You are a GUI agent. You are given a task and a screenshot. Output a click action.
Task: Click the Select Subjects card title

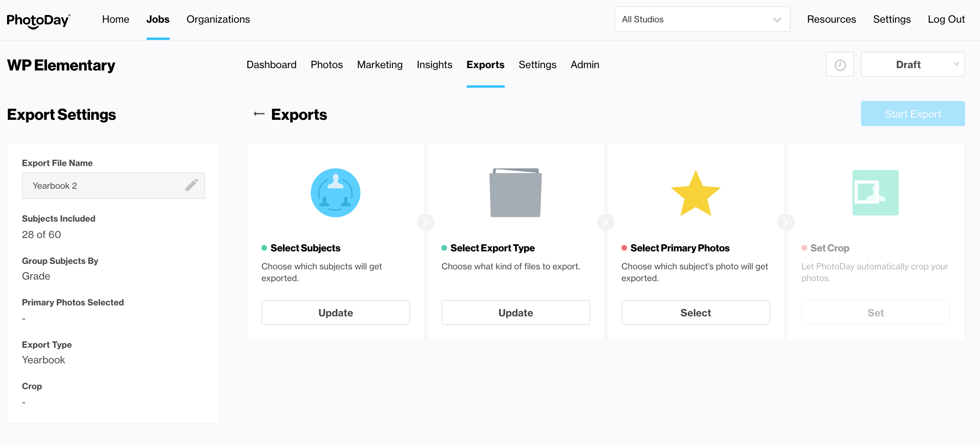click(x=305, y=248)
